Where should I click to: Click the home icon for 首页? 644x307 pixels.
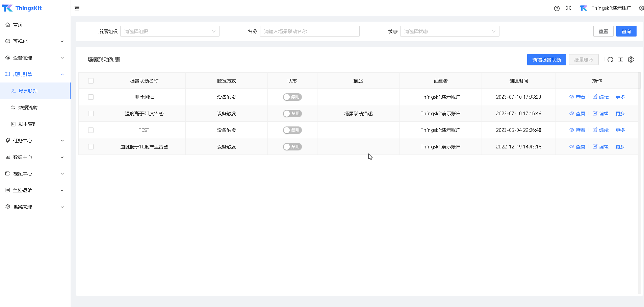[8, 25]
